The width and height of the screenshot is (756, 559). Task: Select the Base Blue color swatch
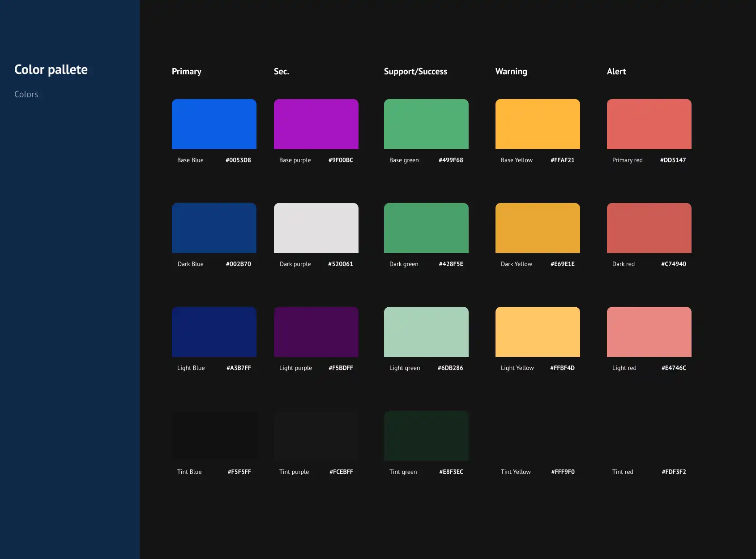tap(214, 124)
